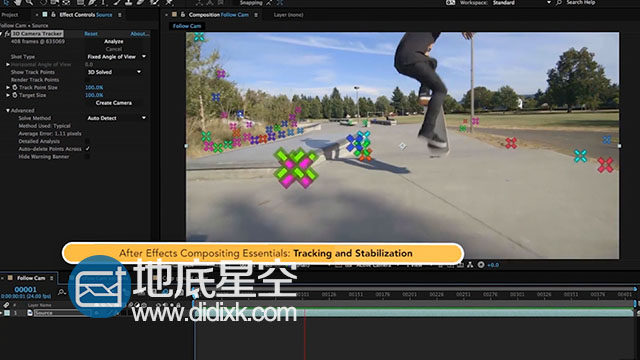Click the Target Size stopwatch icon
The height and width of the screenshot is (360, 640).
15,95
